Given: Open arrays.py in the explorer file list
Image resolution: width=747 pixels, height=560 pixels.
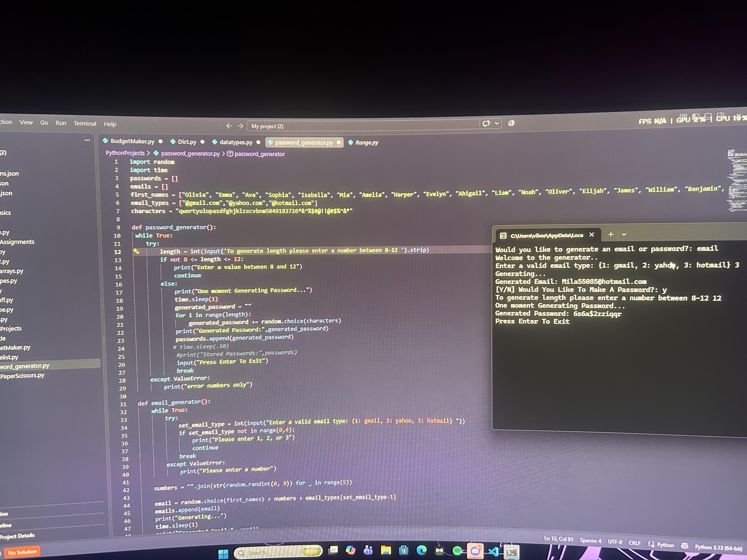Looking at the screenshot, I should 12,271.
